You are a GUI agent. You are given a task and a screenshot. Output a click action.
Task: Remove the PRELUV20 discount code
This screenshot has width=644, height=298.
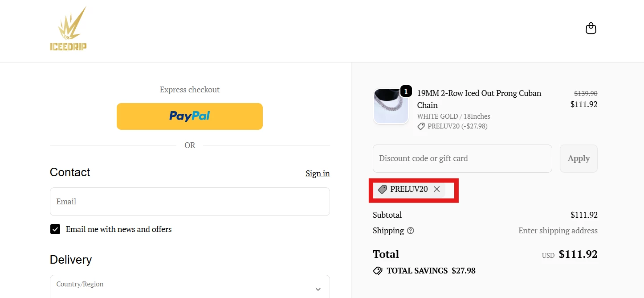437,189
